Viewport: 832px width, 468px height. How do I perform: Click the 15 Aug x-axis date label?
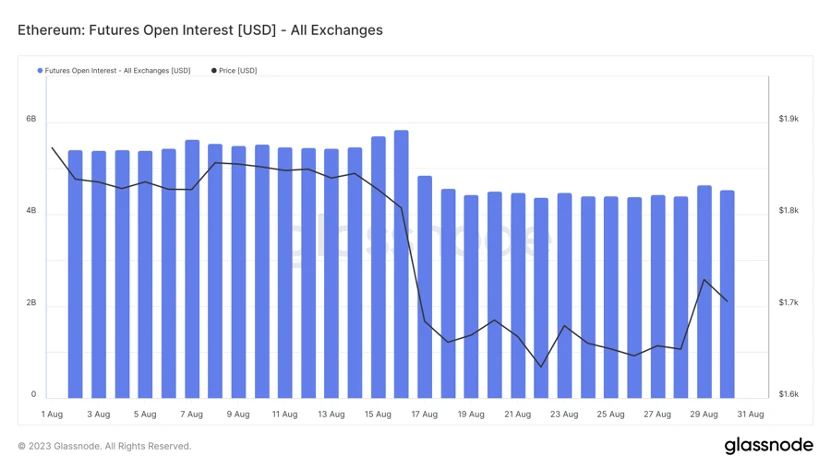pyautogui.click(x=378, y=413)
